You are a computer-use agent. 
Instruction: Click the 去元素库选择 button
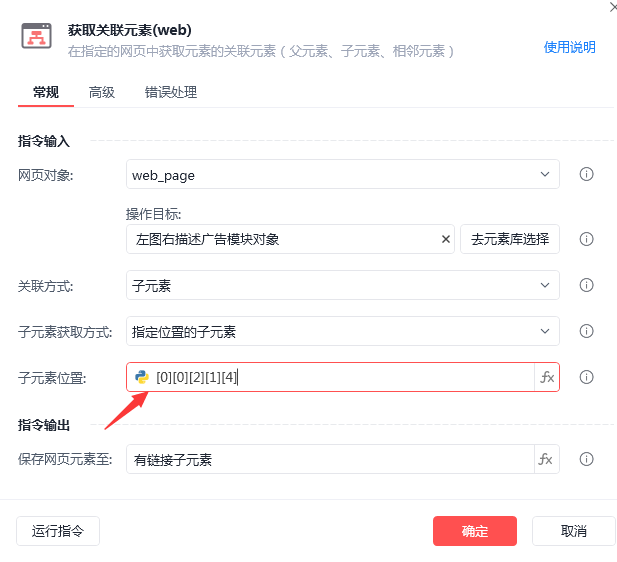point(510,239)
